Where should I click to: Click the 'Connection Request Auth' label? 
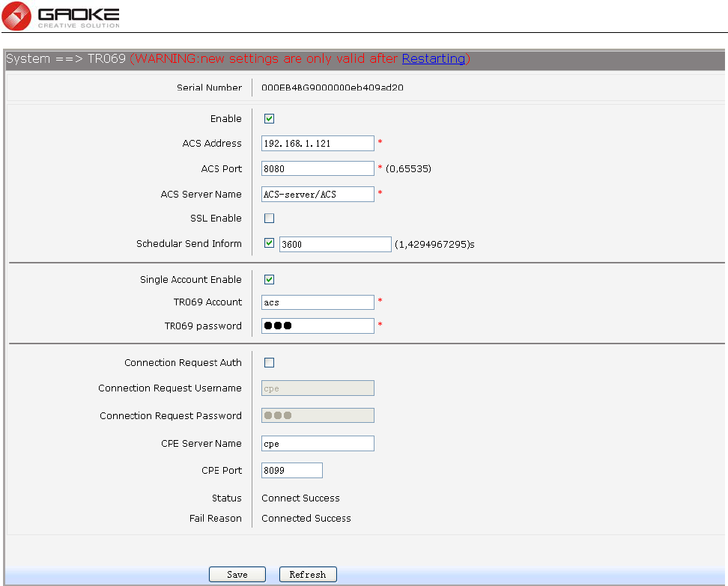(x=183, y=363)
